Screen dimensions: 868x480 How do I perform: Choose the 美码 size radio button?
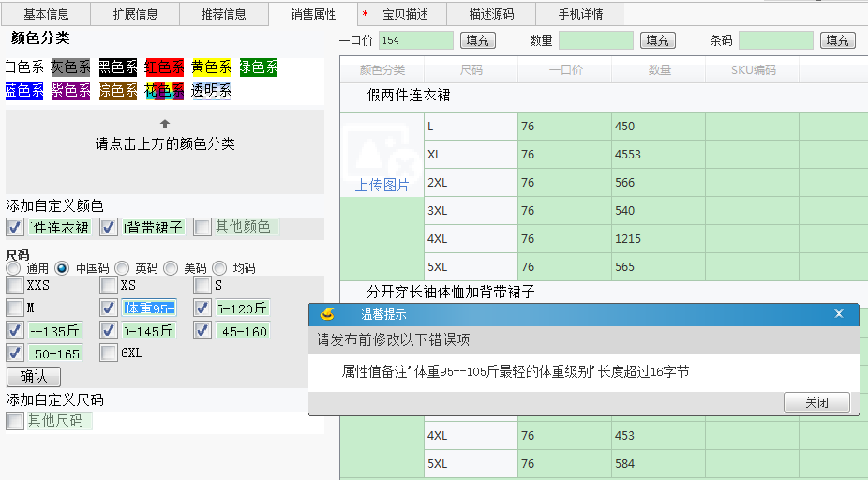click(x=171, y=268)
